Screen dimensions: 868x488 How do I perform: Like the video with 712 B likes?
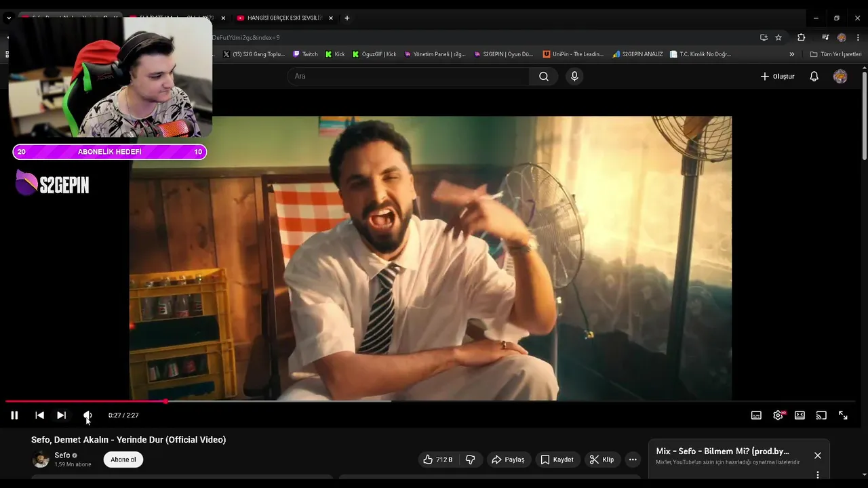[437, 460]
